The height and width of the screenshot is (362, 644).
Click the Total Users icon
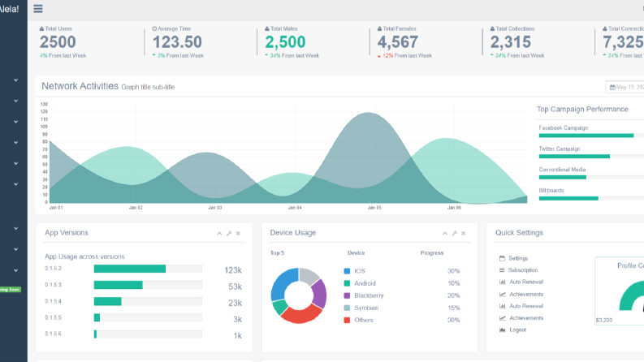41,28
